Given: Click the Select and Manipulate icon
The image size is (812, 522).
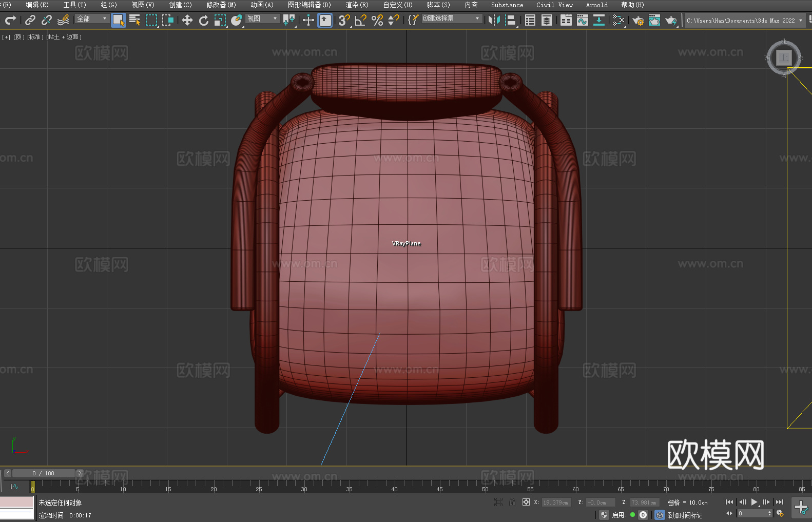Looking at the screenshot, I should 308,20.
